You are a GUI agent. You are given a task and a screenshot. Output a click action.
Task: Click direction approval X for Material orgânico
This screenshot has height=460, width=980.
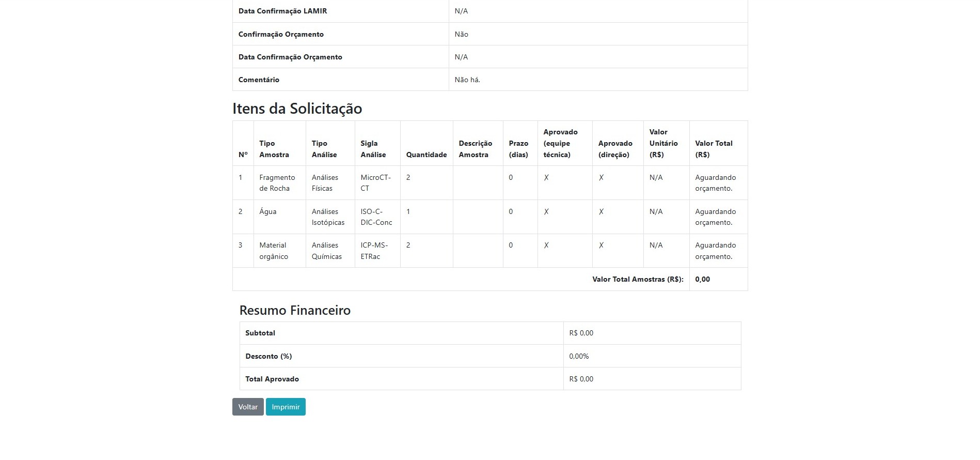[601, 245]
